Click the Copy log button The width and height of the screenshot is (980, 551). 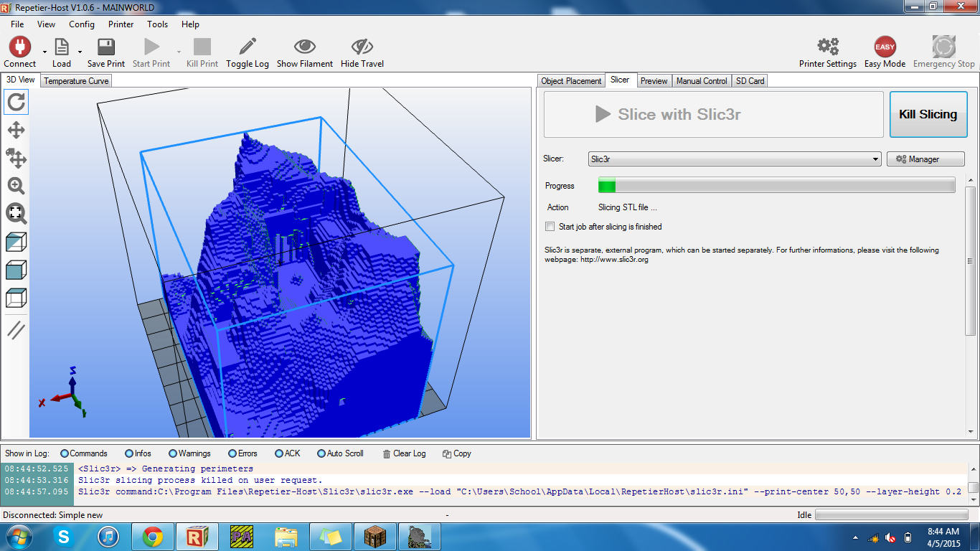(x=457, y=453)
